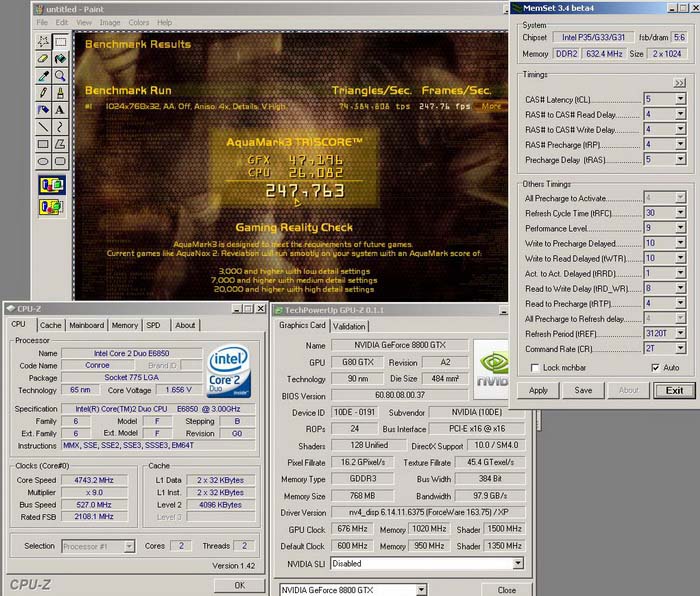
Task: Select the Line tool in Paint
Action: pyautogui.click(x=43, y=127)
